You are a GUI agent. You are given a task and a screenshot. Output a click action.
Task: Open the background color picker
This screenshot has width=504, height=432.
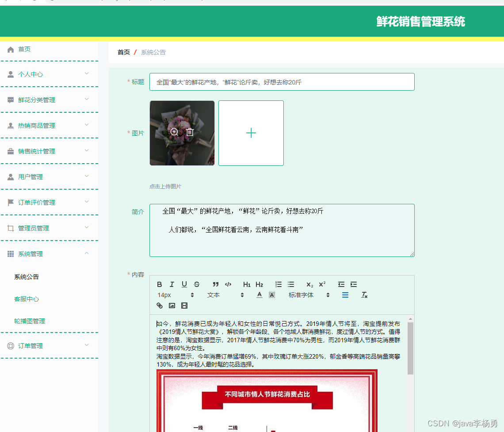(x=272, y=295)
